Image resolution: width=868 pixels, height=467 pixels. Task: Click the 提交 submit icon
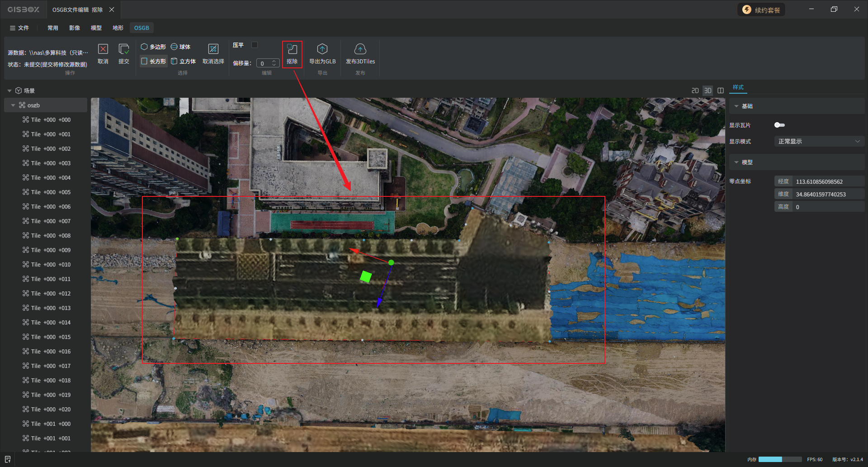click(124, 50)
